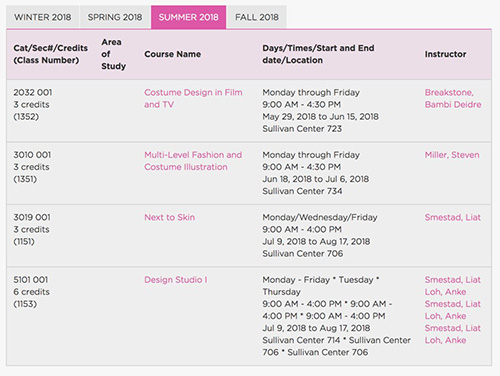Click last Loh, Anke instructor link
Image resolution: width=500 pixels, height=376 pixels.
(445, 340)
